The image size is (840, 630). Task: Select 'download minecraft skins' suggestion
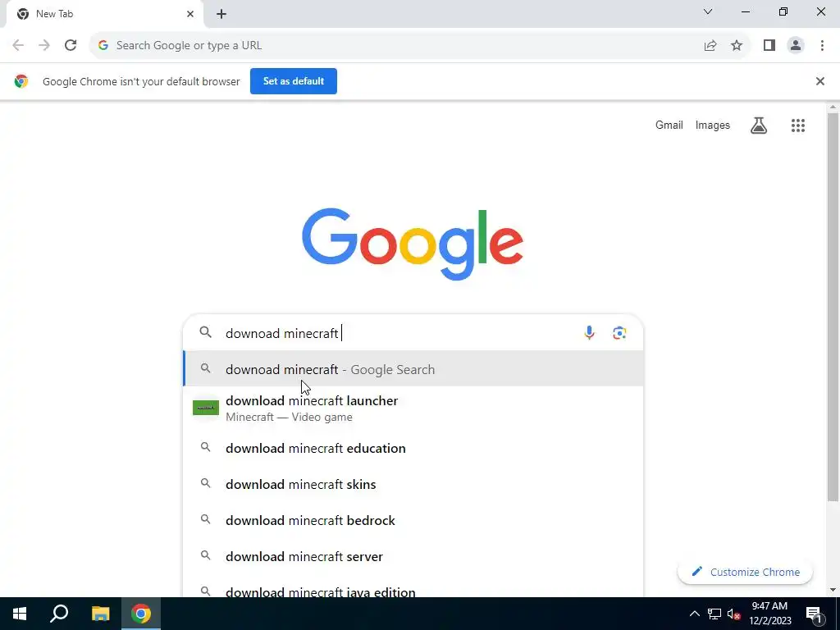413,484
